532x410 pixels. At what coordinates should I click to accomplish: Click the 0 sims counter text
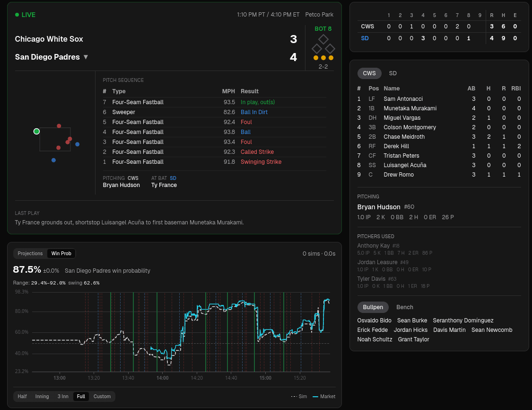coord(319,254)
